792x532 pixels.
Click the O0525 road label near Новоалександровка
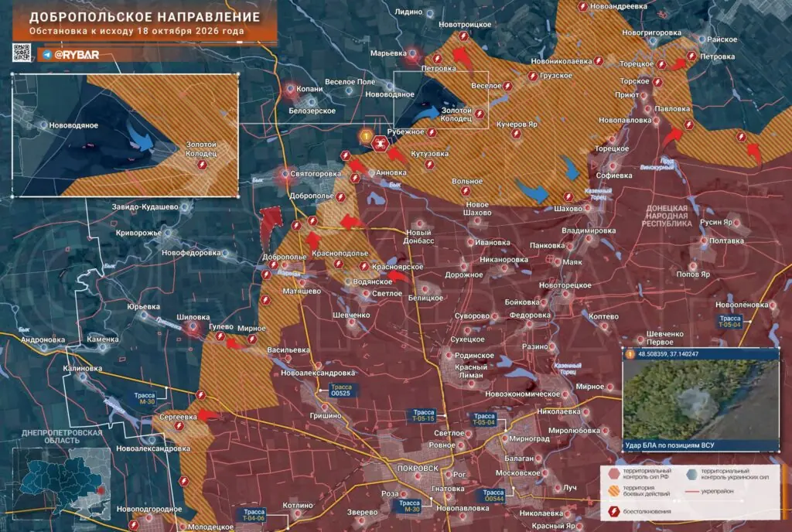pos(341,390)
